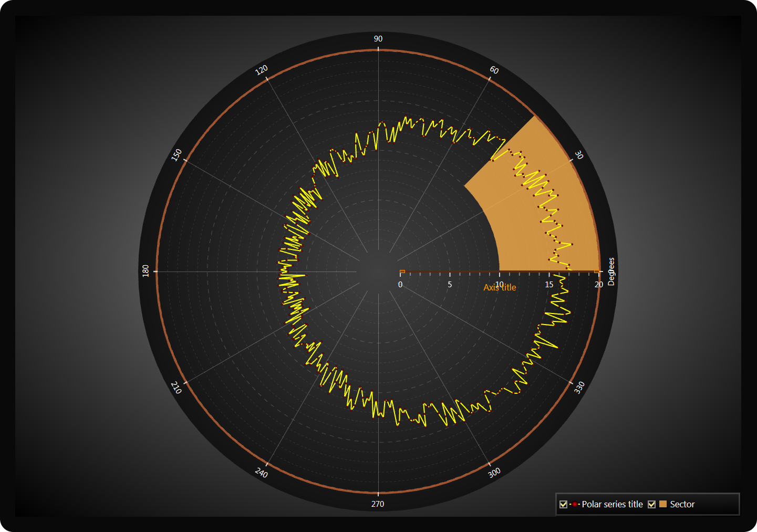The width and height of the screenshot is (757, 532).
Task: Click the orange Sector swatch in legend
Action: tap(663, 504)
